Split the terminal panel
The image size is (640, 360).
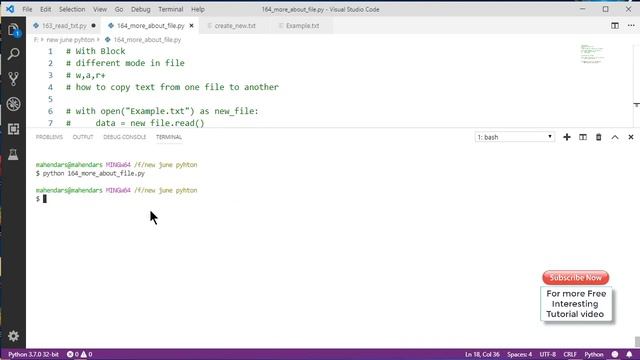click(583, 137)
